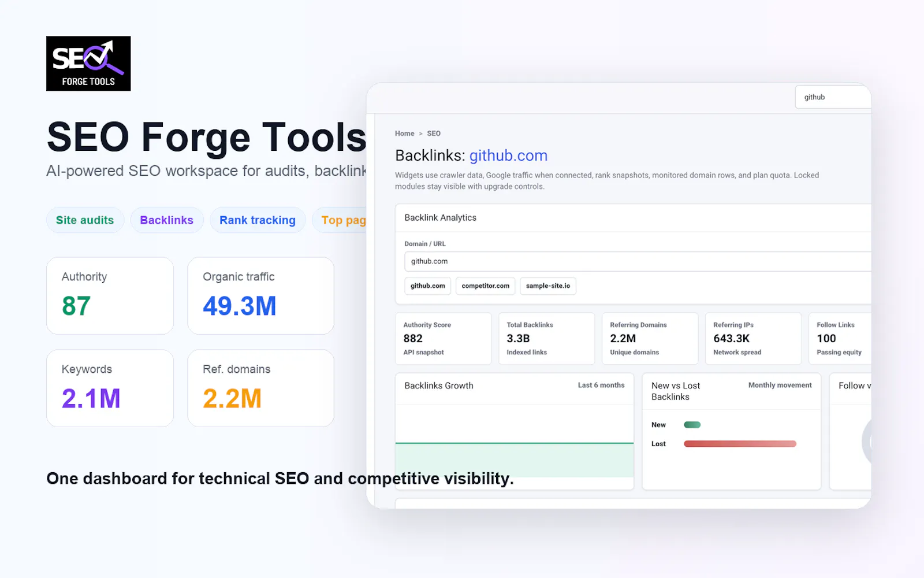Select the Site audits pill
The height and width of the screenshot is (578, 924).
(x=85, y=220)
